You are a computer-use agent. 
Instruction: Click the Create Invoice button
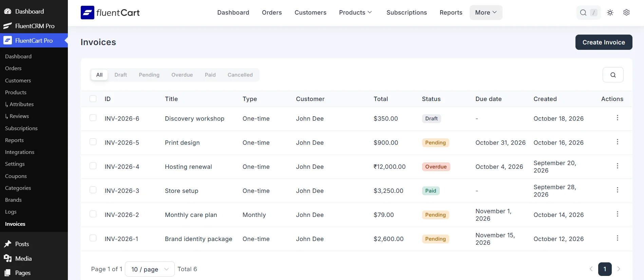pos(604,42)
